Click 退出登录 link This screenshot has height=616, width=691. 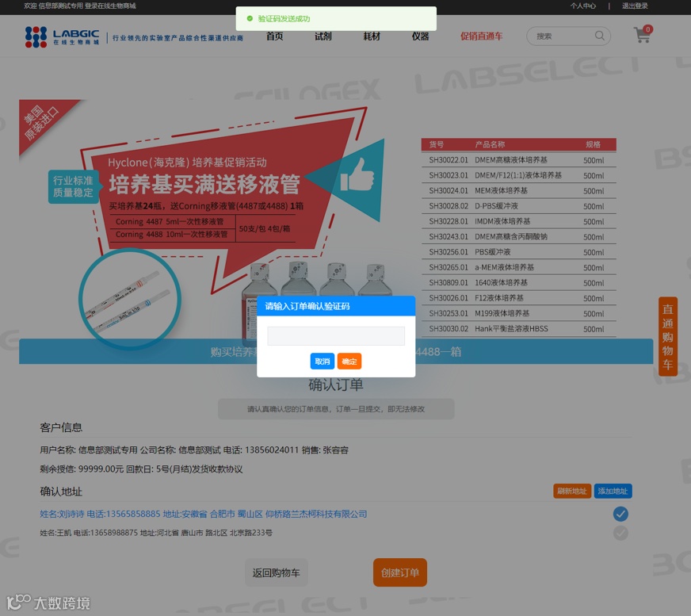pos(635,6)
